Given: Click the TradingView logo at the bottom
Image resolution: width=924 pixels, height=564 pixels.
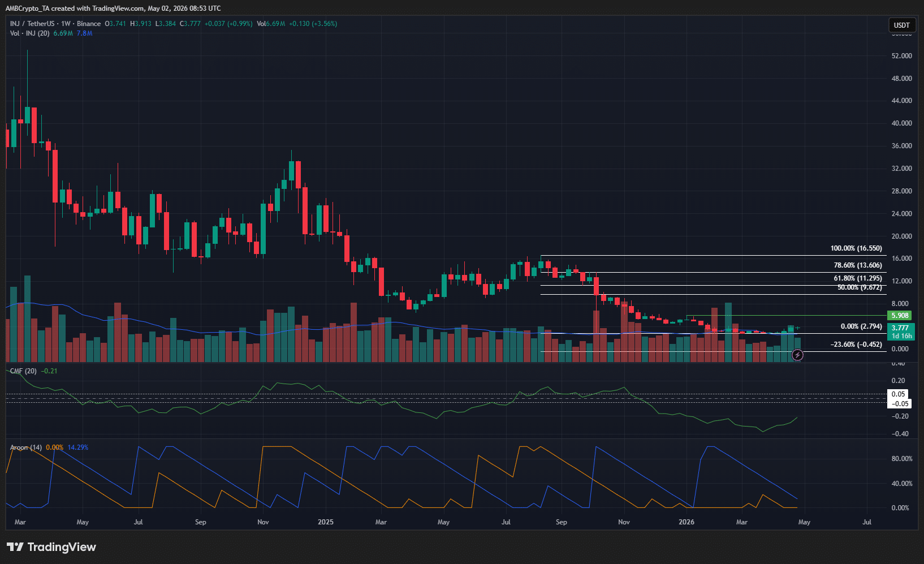Looking at the screenshot, I should 51,547.
